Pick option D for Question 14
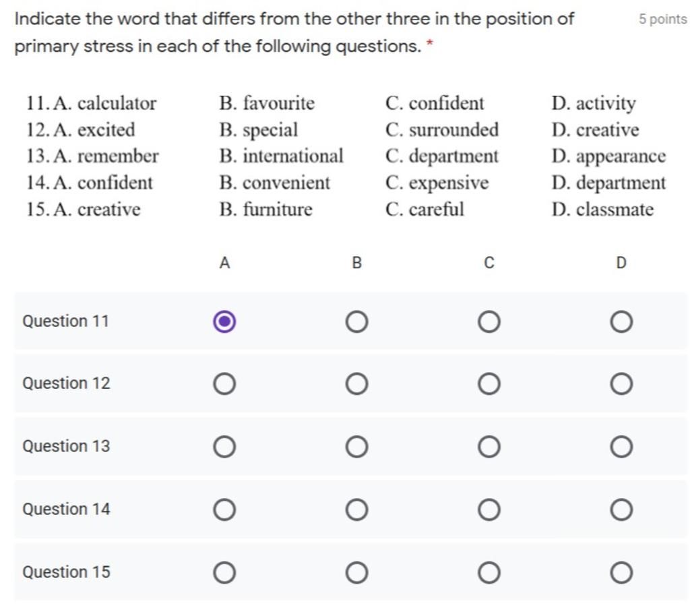The height and width of the screenshot is (616, 690). coord(621,510)
